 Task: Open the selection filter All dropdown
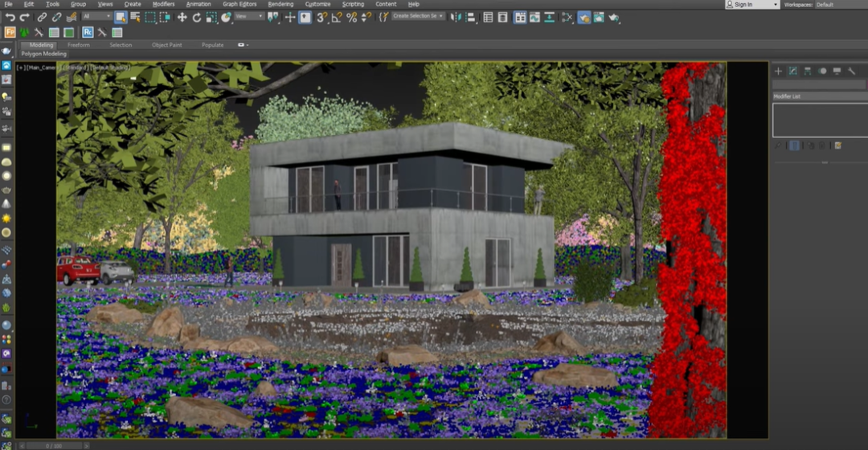click(97, 16)
